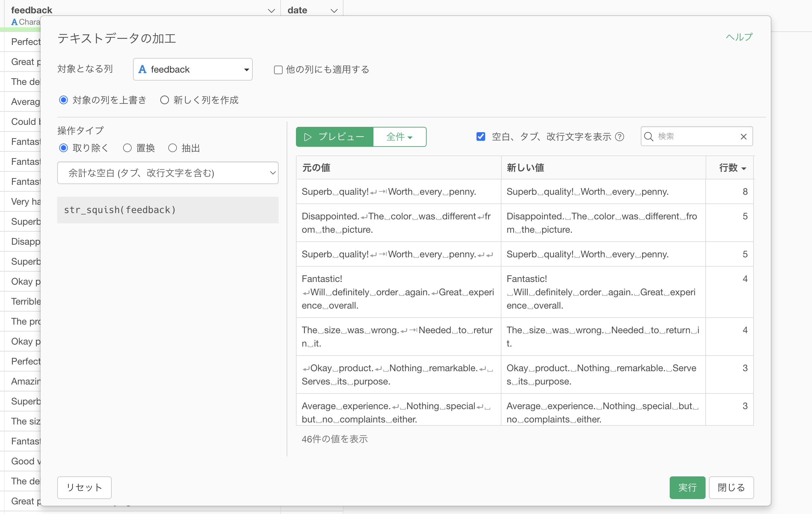This screenshot has height=514, width=812.
Task: Open the date column header chevron menu
Action: pyautogui.click(x=334, y=10)
